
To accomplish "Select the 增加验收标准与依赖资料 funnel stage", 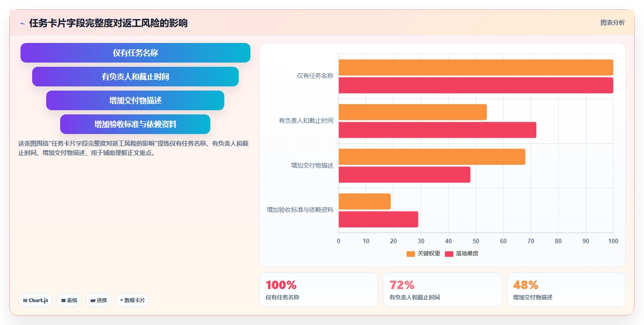I will (x=135, y=124).
